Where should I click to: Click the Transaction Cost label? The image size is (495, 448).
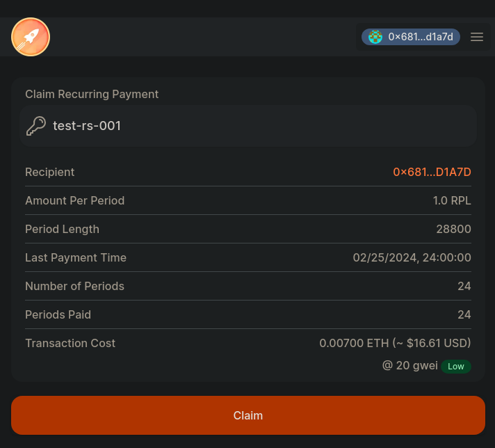click(x=70, y=343)
